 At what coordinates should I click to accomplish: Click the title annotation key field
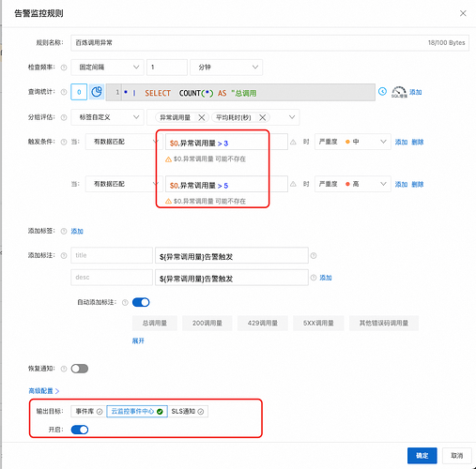(x=112, y=255)
